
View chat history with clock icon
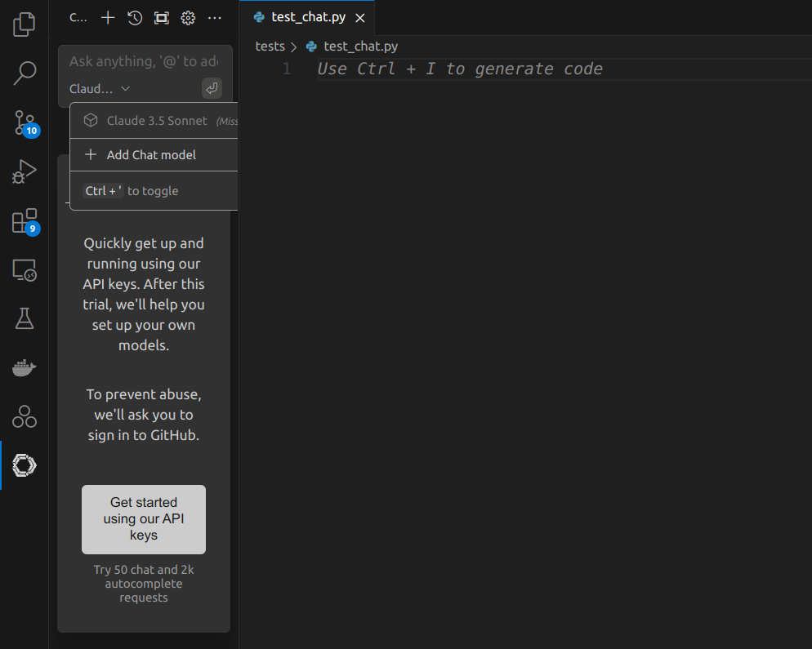pyautogui.click(x=135, y=18)
